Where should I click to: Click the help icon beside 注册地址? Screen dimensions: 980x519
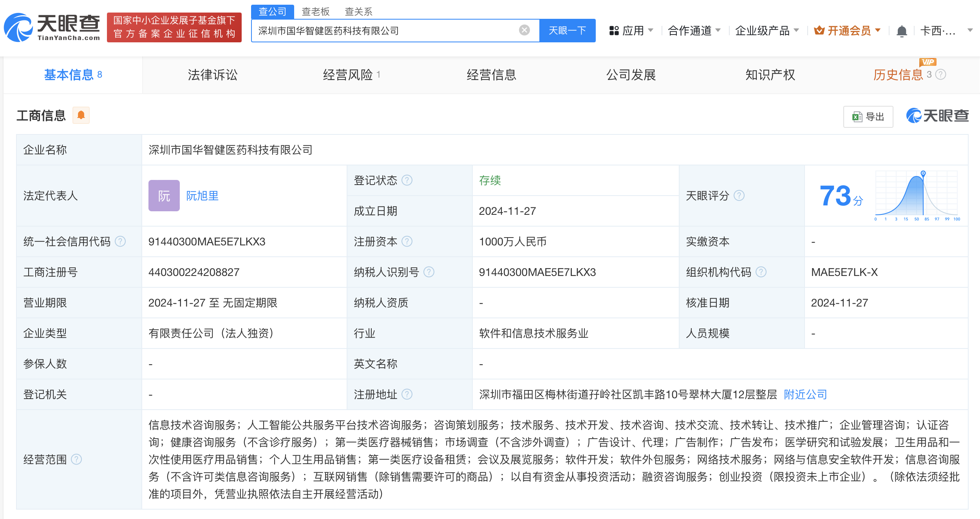coord(407,394)
